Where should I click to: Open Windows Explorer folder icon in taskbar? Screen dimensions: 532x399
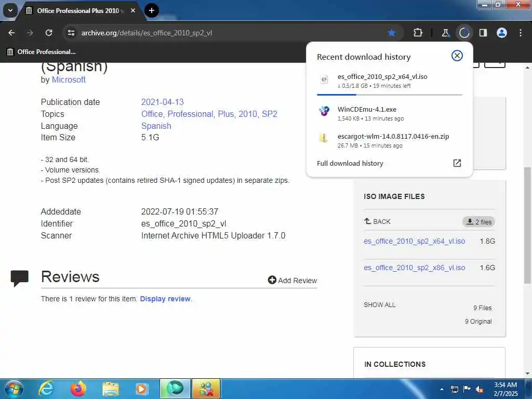(x=110, y=389)
